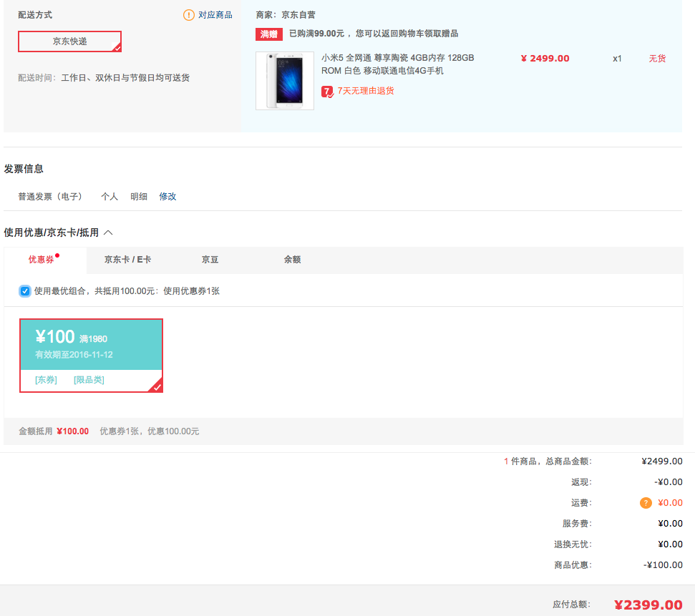Screen dimensions: 695x616
Task: Click the orange question mark by 运费
Action: pyautogui.click(x=646, y=503)
